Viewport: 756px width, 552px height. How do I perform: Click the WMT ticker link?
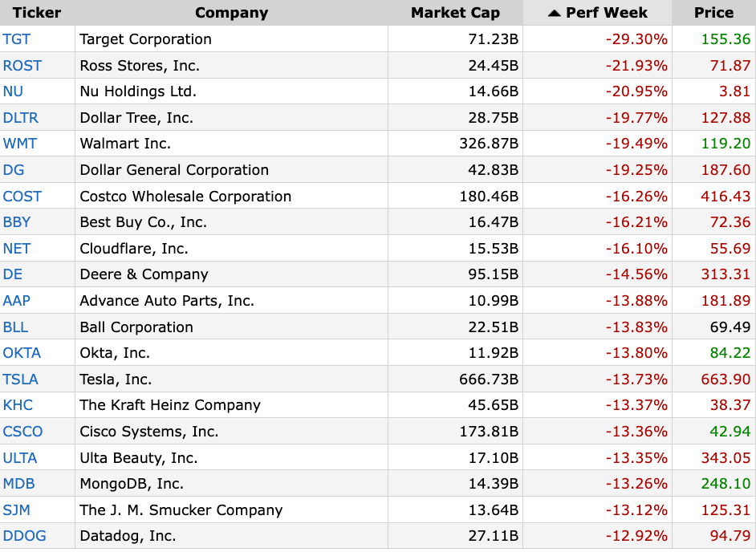(20, 144)
